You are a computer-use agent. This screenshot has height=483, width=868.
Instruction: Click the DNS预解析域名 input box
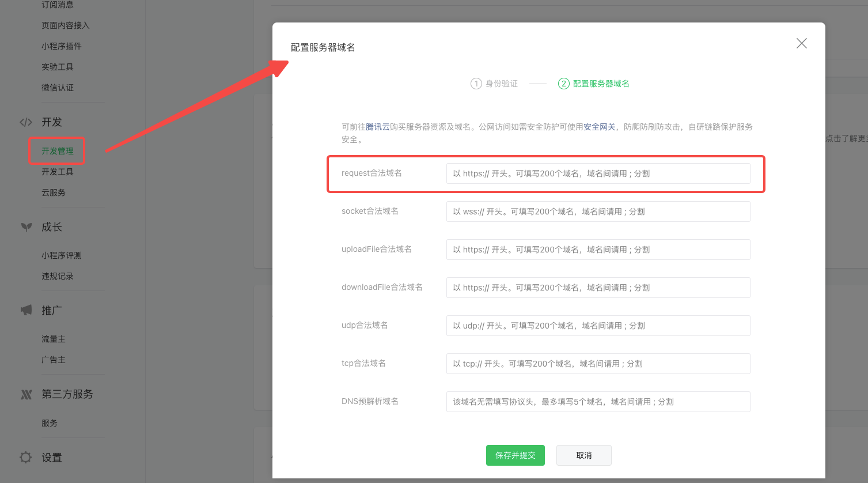point(598,402)
